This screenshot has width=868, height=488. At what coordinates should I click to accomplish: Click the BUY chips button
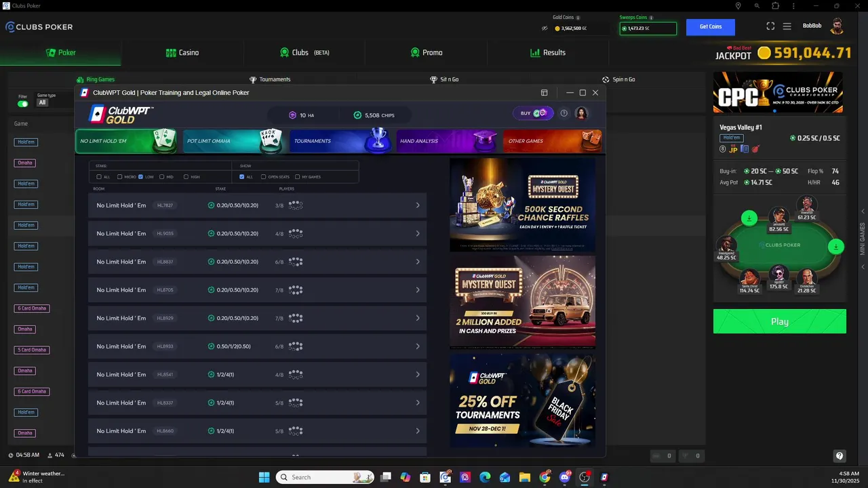tap(533, 113)
